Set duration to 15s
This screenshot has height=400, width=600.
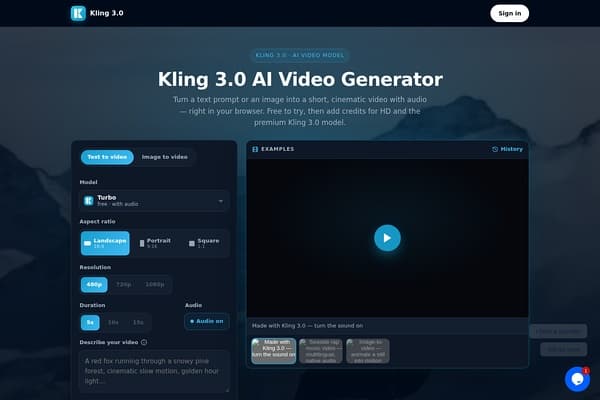click(x=138, y=322)
